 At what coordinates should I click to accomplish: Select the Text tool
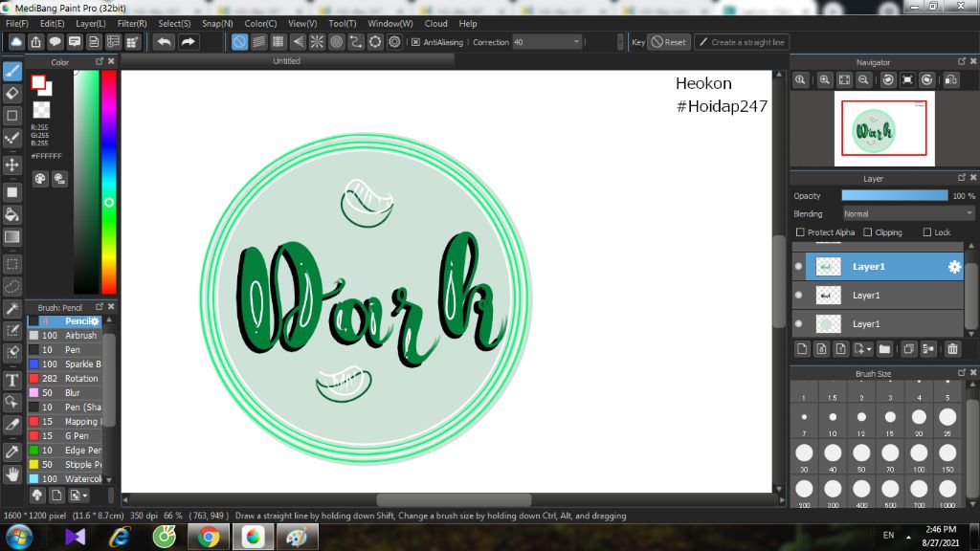(11, 380)
